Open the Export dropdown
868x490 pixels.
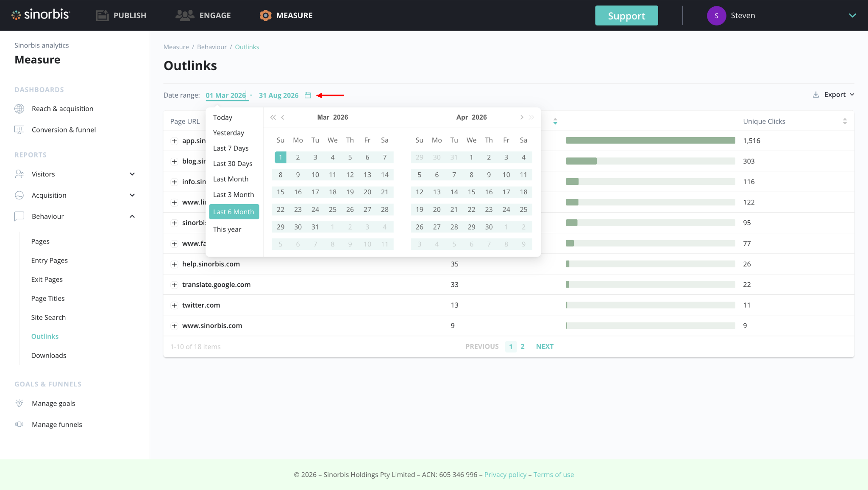coord(839,95)
